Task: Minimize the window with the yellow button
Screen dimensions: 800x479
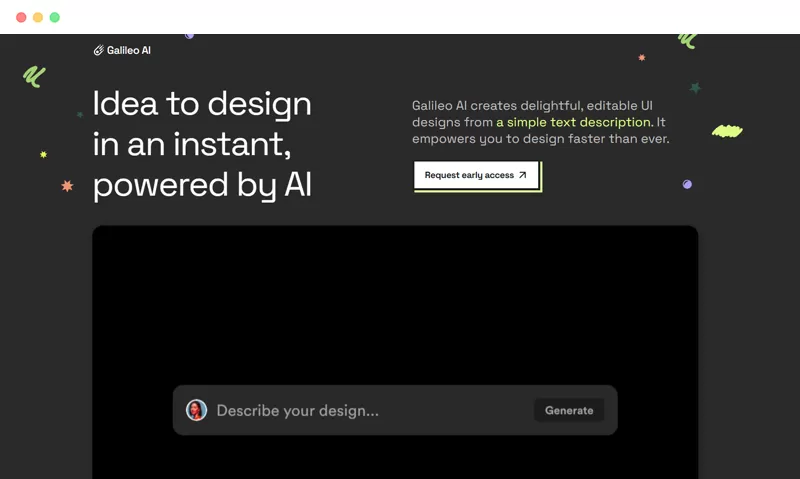Action: point(38,17)
